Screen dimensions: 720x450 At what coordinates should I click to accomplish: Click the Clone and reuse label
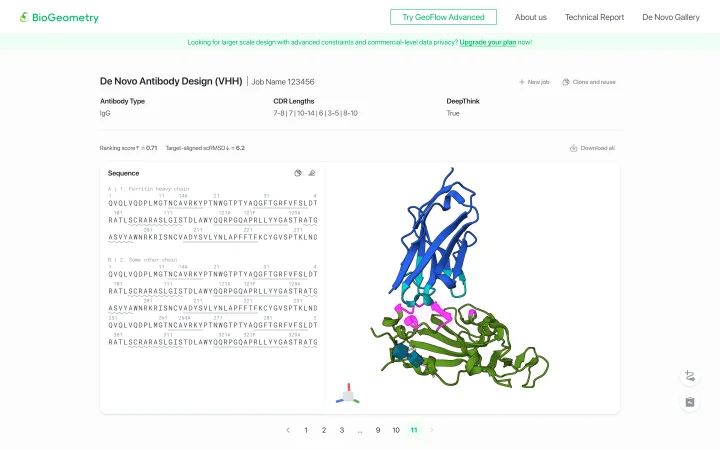click(594, 82)
